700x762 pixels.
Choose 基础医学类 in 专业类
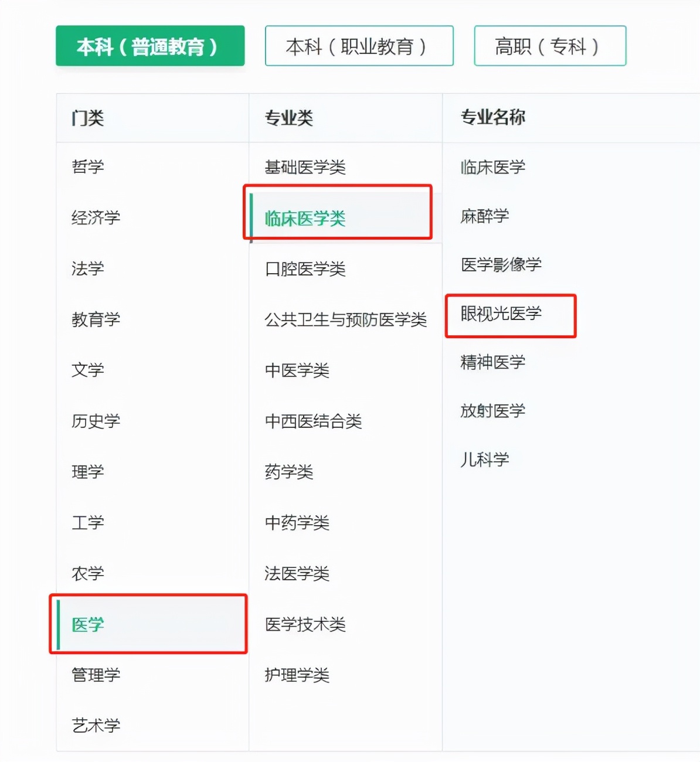coord(305,167)
